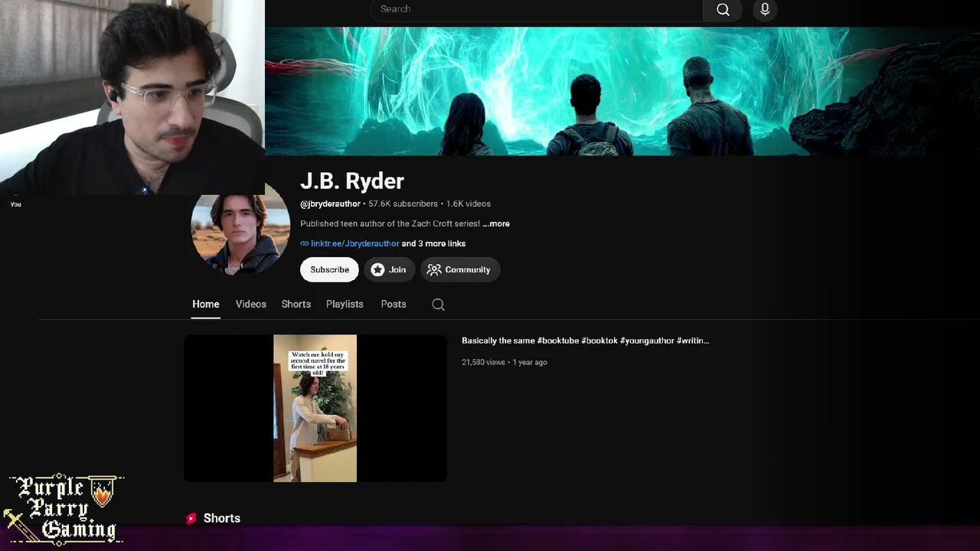Click the red Shorts section icon
Screen dimensions: 980x551
(x=191, y=518)
